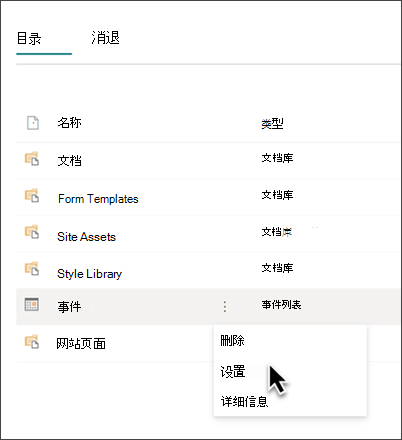The image size is (402, 440).
Task: Click the 文档 library icon
Action: pyautogui.click(x=32, y=159)
